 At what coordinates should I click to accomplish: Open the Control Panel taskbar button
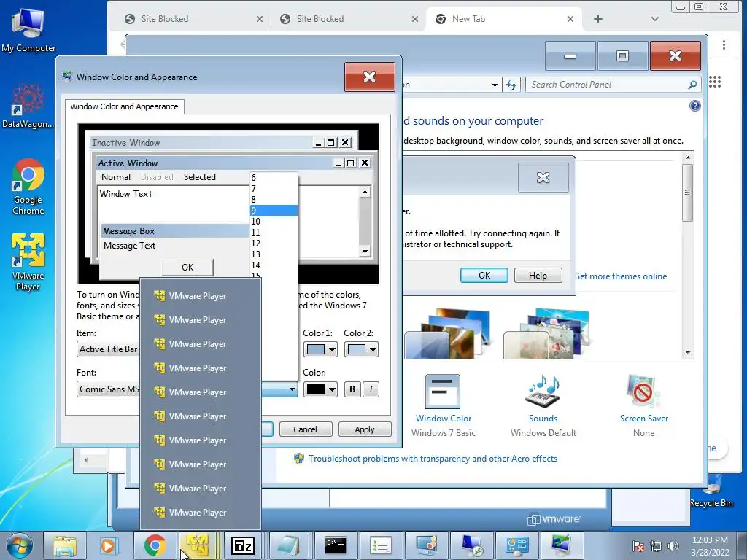click(517, 545)
